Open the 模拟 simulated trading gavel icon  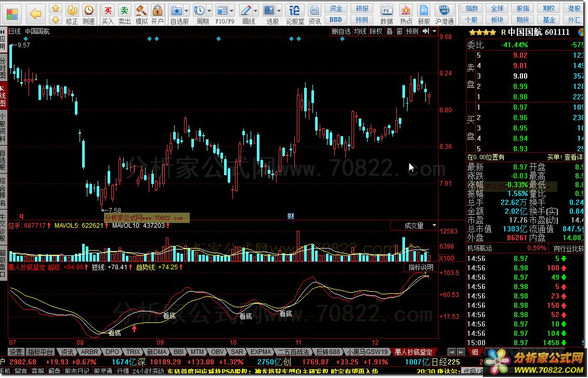pyautogui.click(x=141, y=15)
